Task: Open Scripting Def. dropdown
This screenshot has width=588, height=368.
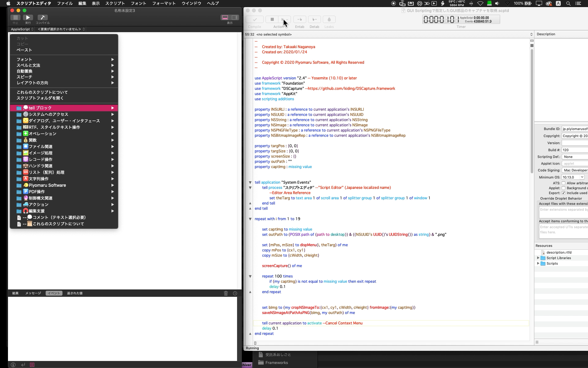Action: [x=575, y=157]
